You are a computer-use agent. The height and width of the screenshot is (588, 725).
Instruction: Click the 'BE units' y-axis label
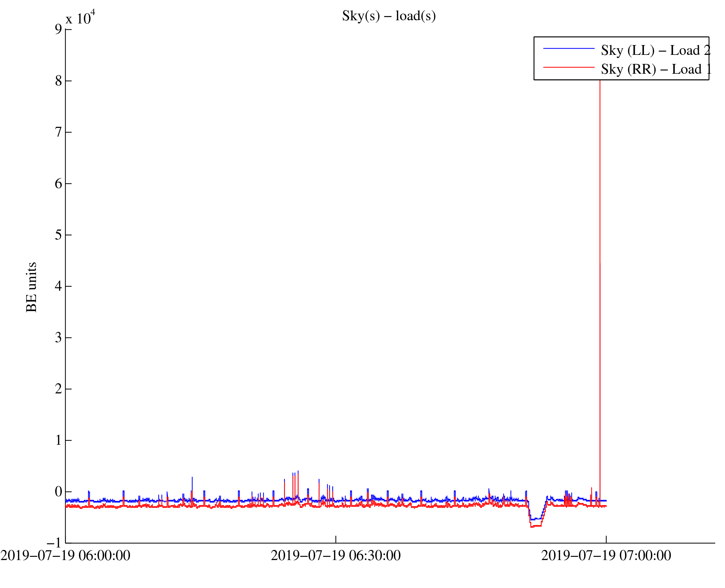[31, 287]
